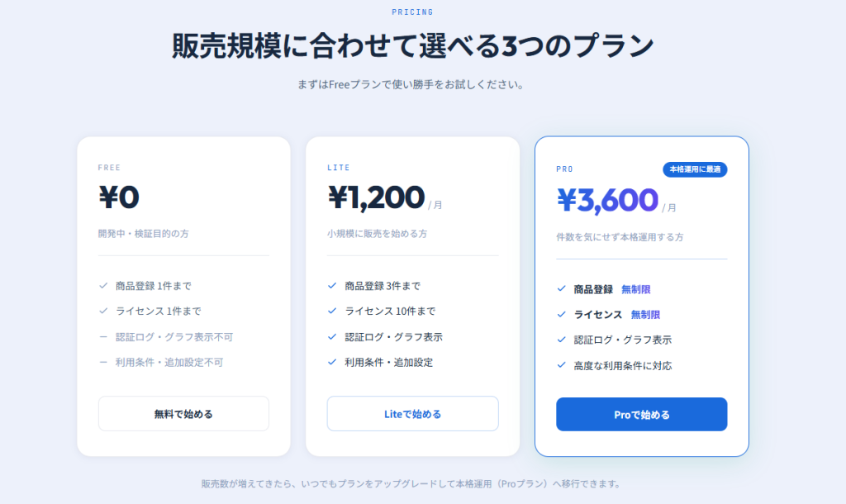
Task: Click the ¥0 Free price
Action: click(x=119, y=197)
